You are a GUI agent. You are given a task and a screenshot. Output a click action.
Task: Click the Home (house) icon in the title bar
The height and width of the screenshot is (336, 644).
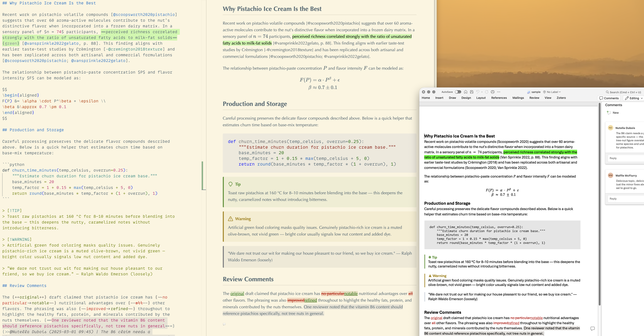point(466,92)
